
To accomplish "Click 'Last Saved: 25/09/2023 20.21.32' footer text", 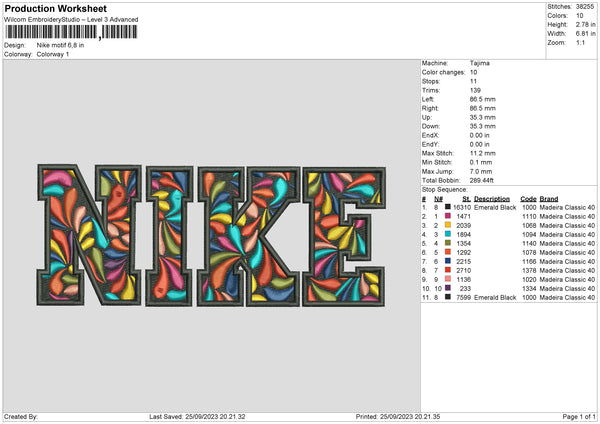I will click(x=197, y=416).
